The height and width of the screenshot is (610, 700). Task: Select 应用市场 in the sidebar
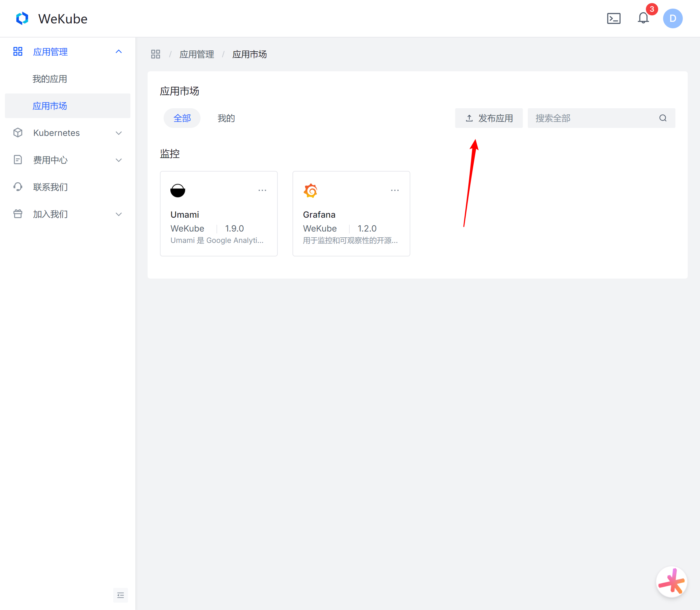coord(68,106)
